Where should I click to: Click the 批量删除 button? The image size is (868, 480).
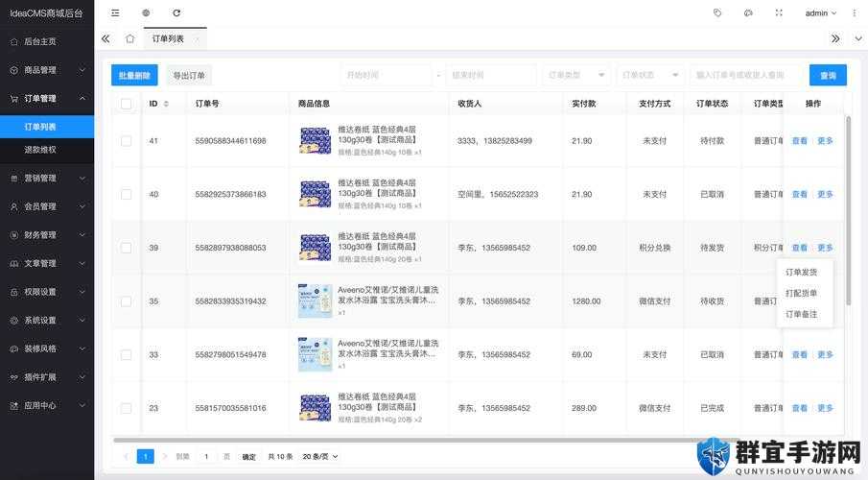[134, 76]
